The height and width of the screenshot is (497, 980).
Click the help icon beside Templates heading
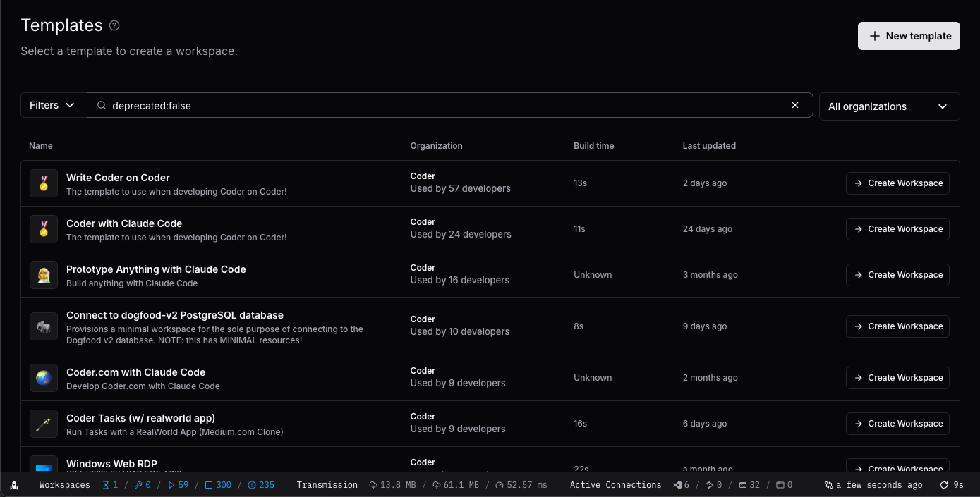click(114, 25)
